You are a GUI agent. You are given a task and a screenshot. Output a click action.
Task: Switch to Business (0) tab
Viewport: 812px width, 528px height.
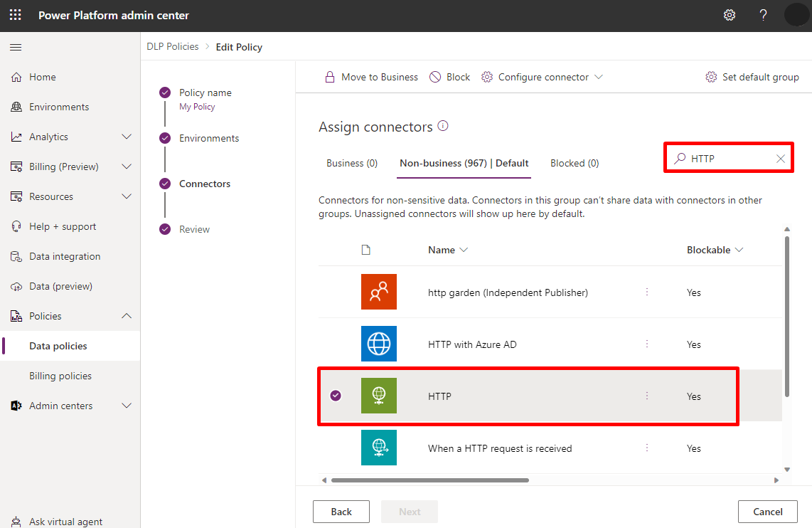pyautogui.click(x=352, y=163)
